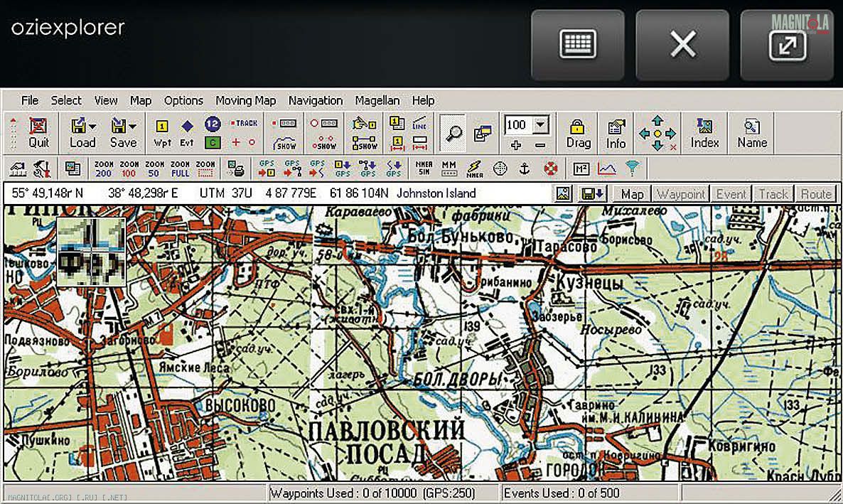Open the Name search button
The width and height of the screenshot is (843, 504).
click(x=751, y=133)
